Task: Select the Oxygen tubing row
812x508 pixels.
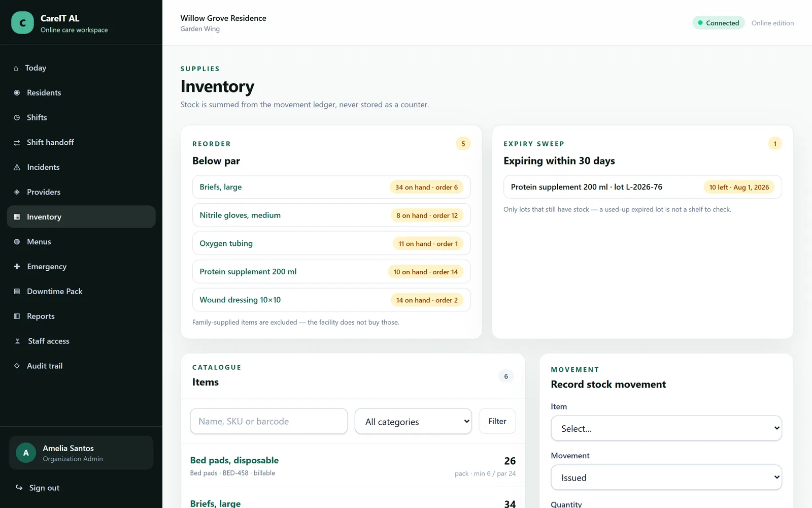Action: coord(331,243)
